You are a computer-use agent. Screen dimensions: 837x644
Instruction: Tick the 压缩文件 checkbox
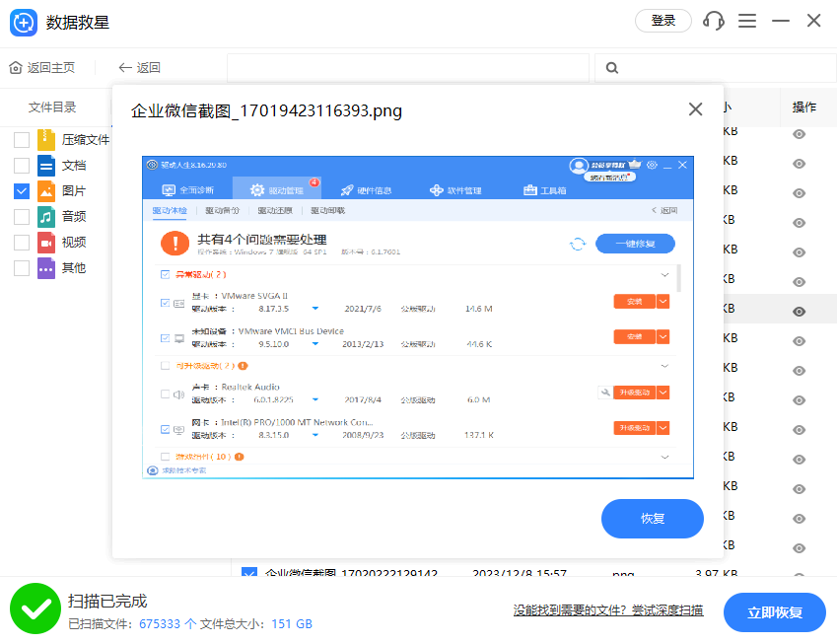click(22, 140)
